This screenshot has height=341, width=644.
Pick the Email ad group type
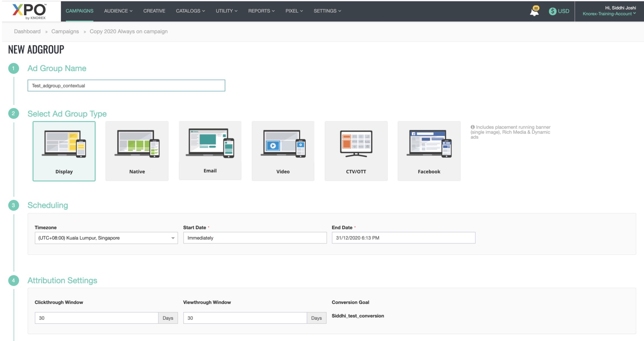click(x=210, y=150)
